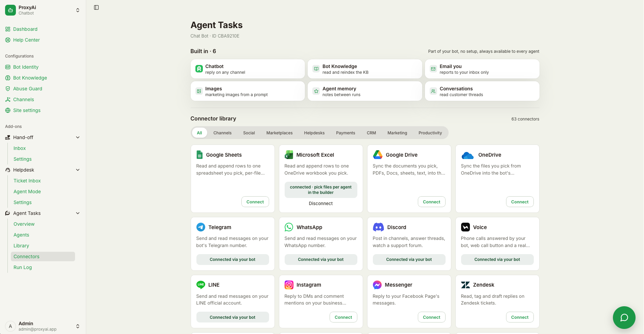This screenshot has width=644, height=334.
Task: Click the Voice connector icon
Action: coord(466,227)
